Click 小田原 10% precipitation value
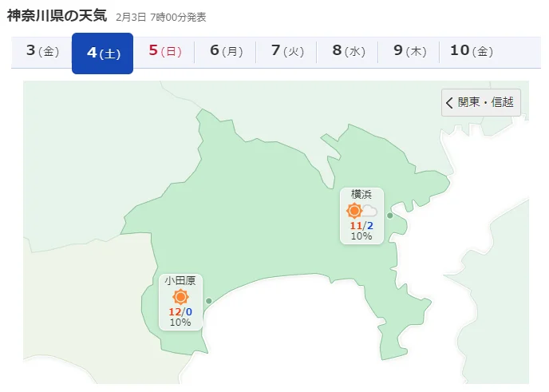This screenshot has width=549, height=392. (180, 323)
